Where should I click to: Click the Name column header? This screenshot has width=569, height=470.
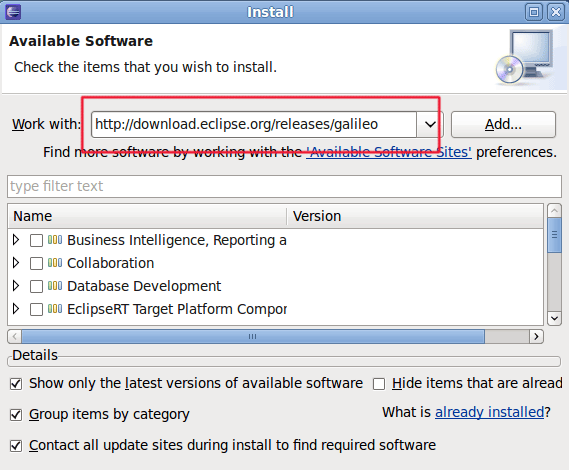click(x=147, y=216)
